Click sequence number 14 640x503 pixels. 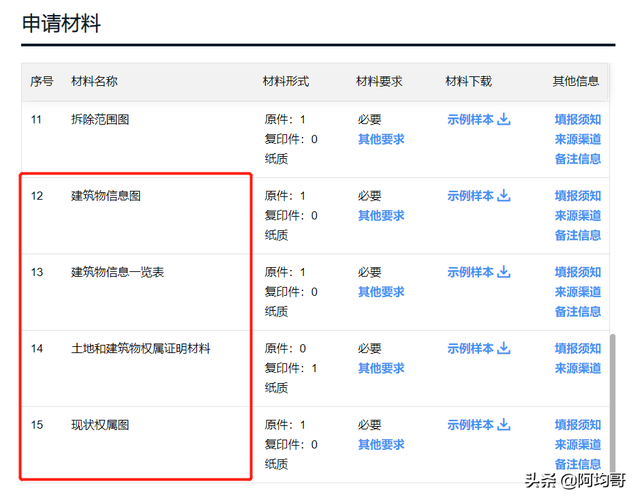37,349
